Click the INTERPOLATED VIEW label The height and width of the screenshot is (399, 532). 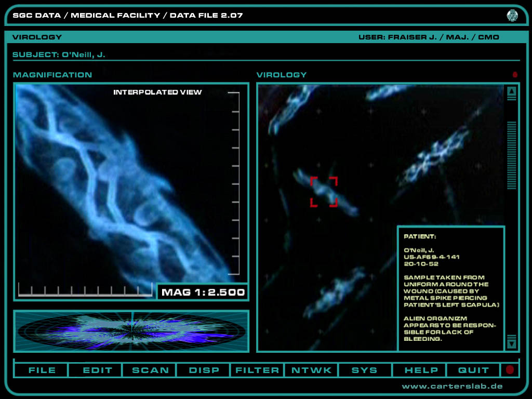click(x=157, y=92)
